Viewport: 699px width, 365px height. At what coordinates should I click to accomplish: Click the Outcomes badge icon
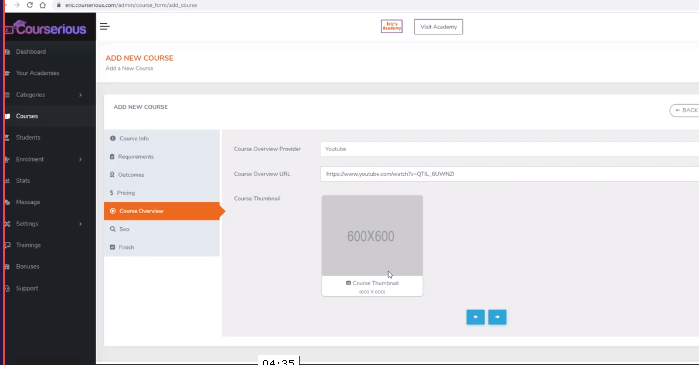[112, 175]
